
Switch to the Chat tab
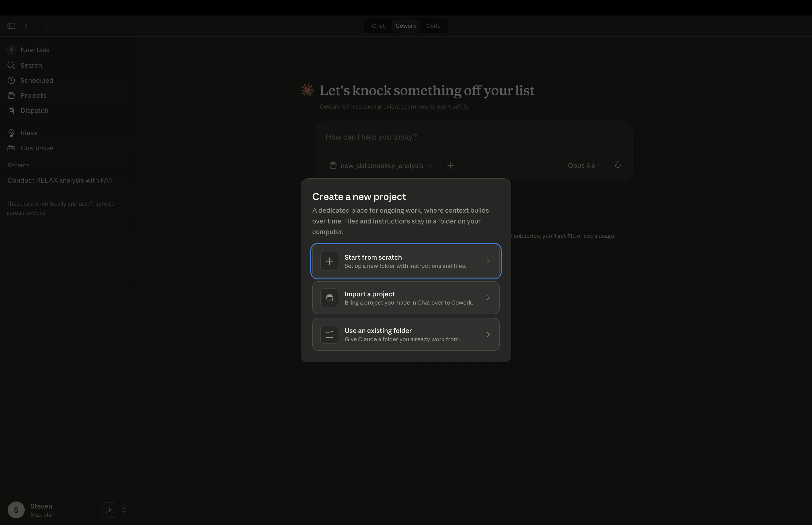[x=378, y=26]
